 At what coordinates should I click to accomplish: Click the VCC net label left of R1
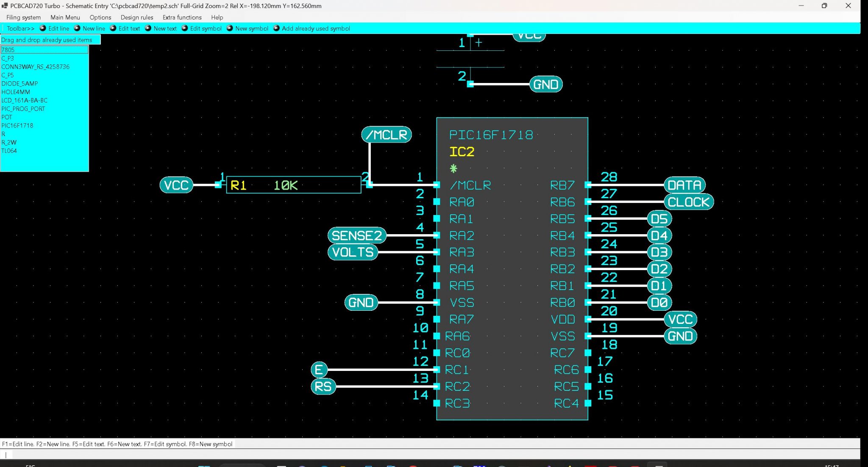pos(176,185)
